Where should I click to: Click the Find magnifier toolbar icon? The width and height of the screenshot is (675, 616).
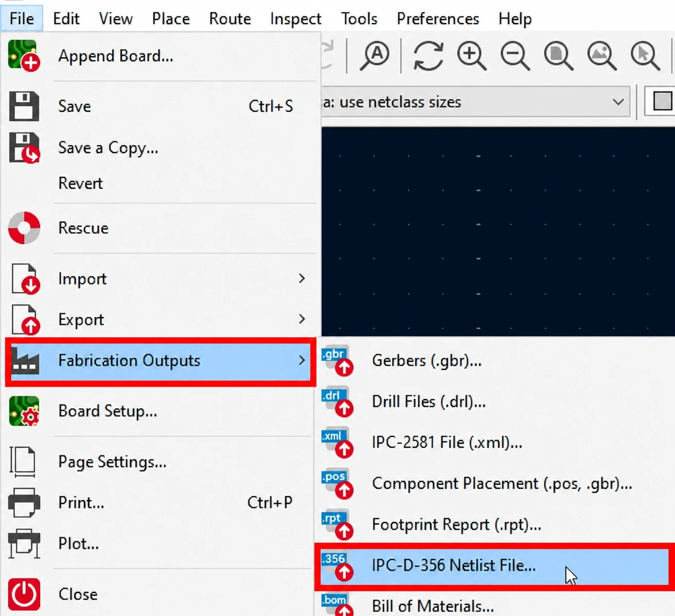click(374, 56)
